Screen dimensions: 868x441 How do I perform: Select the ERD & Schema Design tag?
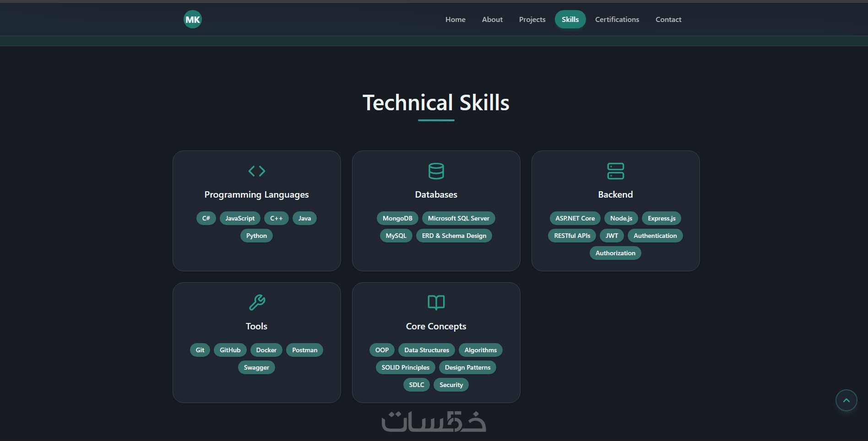coord(454,236)
